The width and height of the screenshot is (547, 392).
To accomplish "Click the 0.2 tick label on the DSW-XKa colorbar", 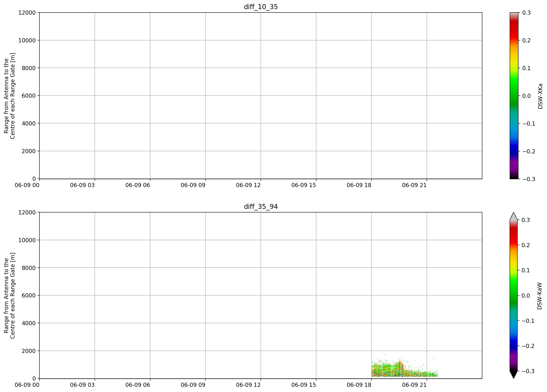I will coord(527,40).
